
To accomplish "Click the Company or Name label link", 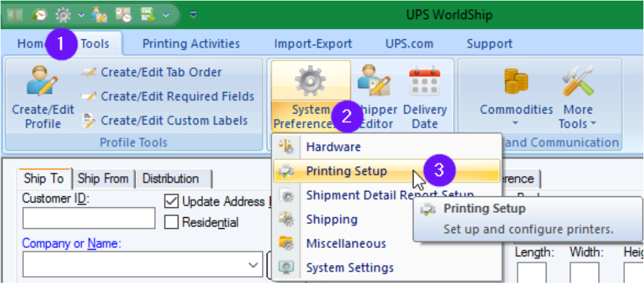I will coord(72,244).
